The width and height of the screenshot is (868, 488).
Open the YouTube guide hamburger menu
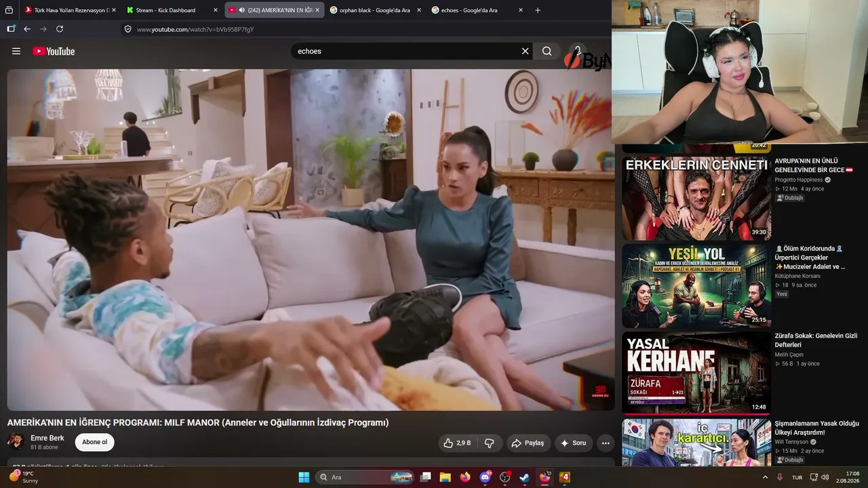point(16,51)
